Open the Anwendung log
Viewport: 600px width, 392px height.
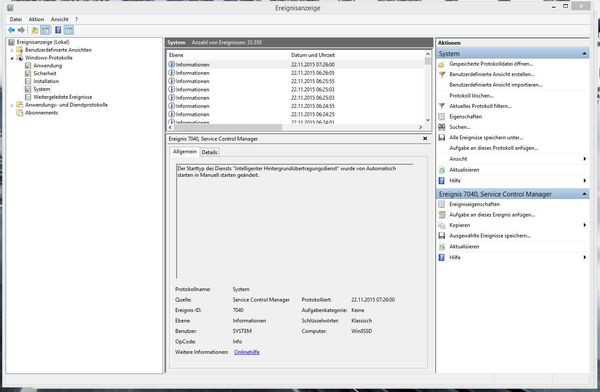pyautogui.click(x=47, y=65)
